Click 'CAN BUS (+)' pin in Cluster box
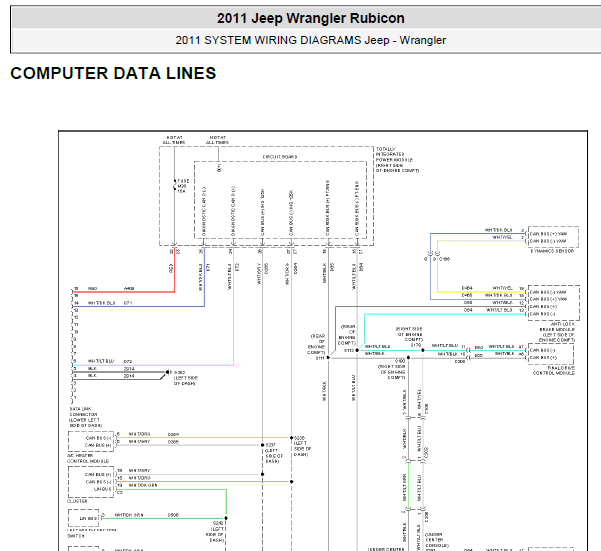 point(98,474)
